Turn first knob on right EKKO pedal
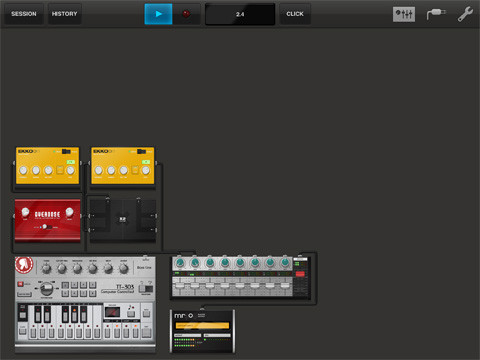Image resolution: width=480 pixels, height=360 pixels. pyautogui.click(x=98, y=171)
